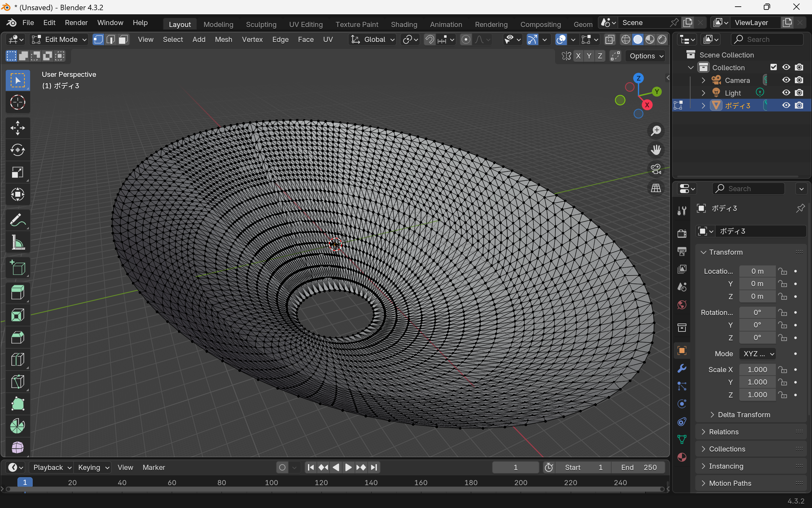Screen dimensions: 812x508
Task: Select the Poly Build tool
Action: 18,404
